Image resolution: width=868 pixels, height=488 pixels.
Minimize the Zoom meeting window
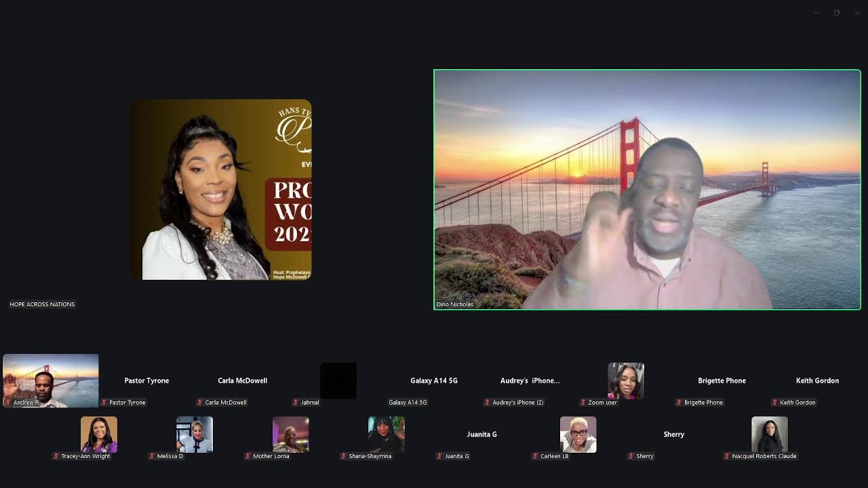(816, 13)
